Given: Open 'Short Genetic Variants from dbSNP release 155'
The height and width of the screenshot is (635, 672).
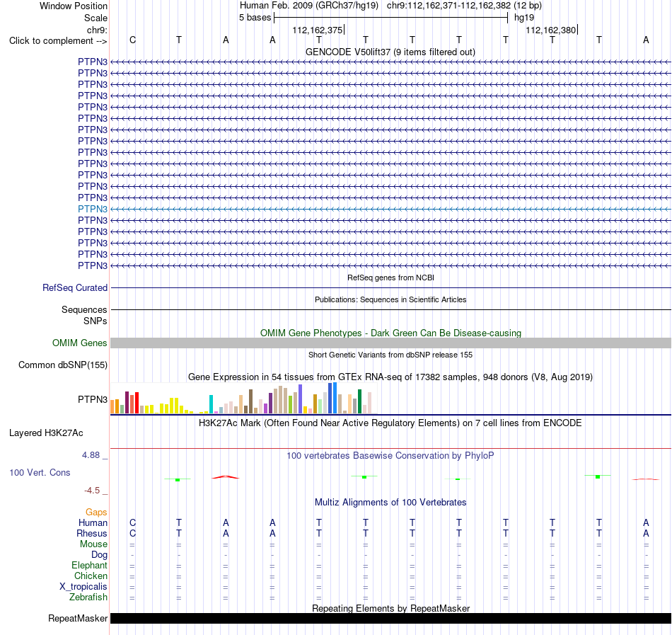Looking at the screenshot, I should coord(390,355).
